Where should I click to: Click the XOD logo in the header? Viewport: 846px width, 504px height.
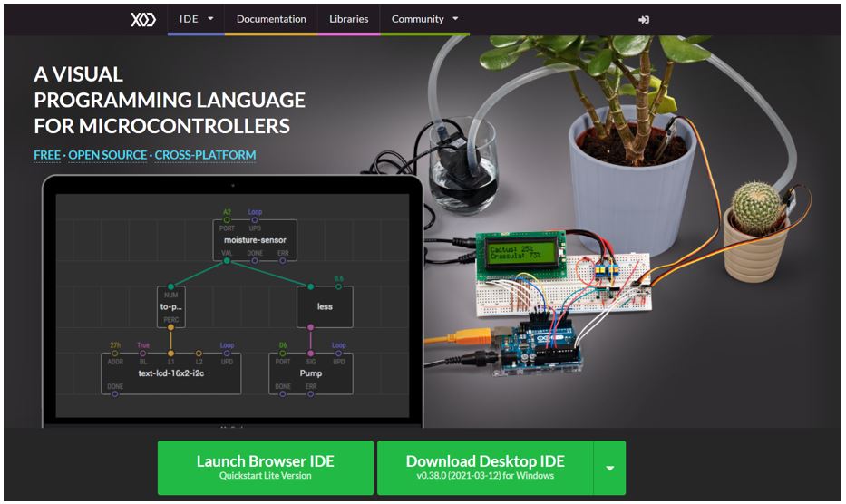click(143, 19)
